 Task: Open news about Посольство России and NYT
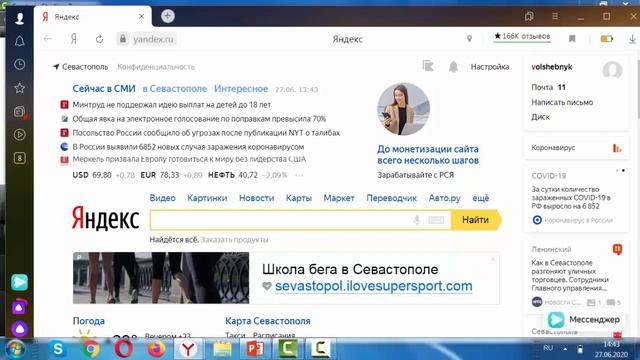[206, 133]
